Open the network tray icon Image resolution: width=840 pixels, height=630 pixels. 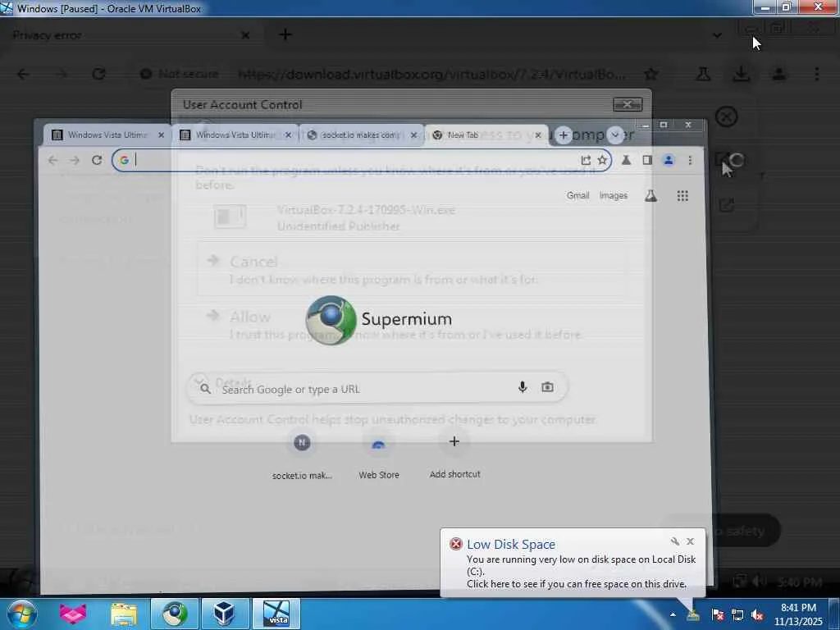(x=737, y=615)
